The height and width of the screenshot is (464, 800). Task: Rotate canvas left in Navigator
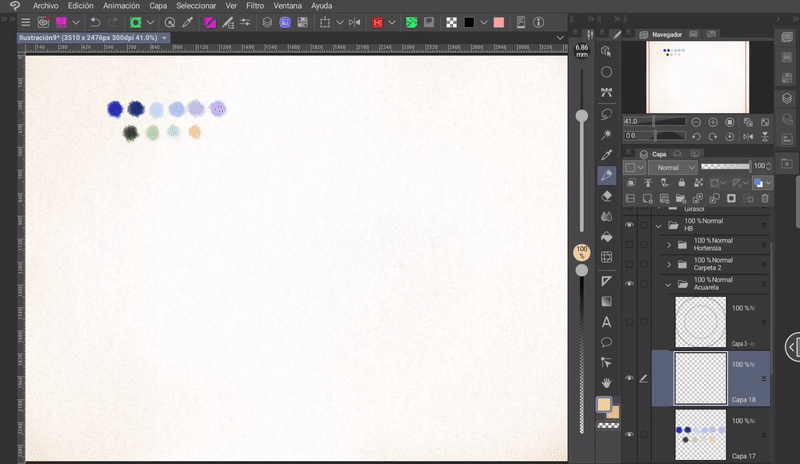[x=696, y=136]
